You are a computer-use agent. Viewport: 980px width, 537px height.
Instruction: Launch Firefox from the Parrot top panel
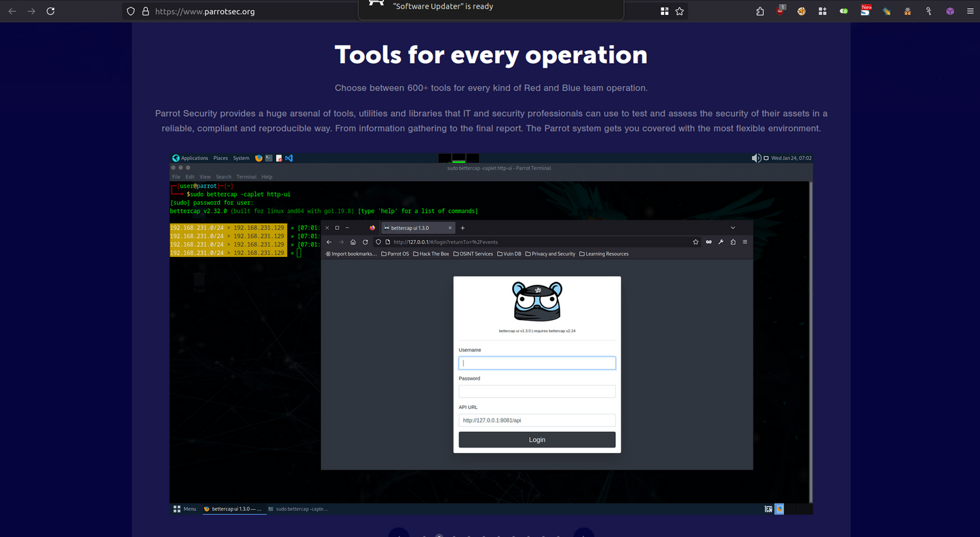pyautogui.click(x=258, y=158)
